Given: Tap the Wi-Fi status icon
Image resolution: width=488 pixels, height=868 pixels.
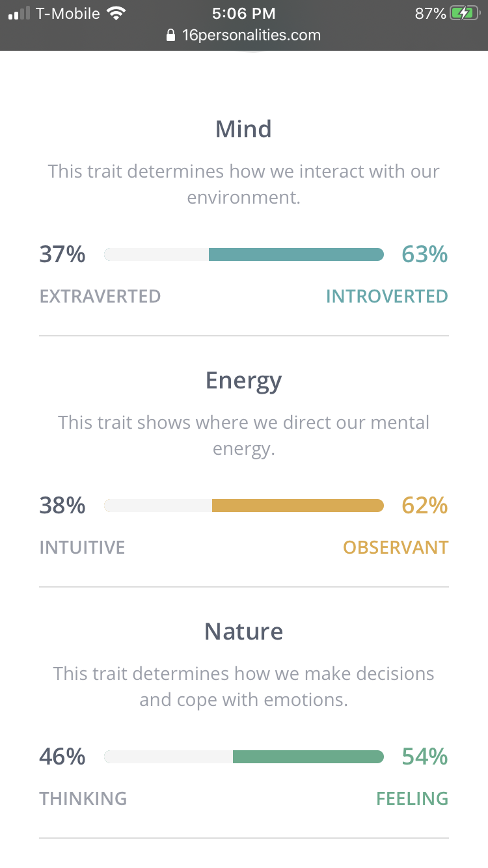Looking at the screenshot, I should coord(117,13).
